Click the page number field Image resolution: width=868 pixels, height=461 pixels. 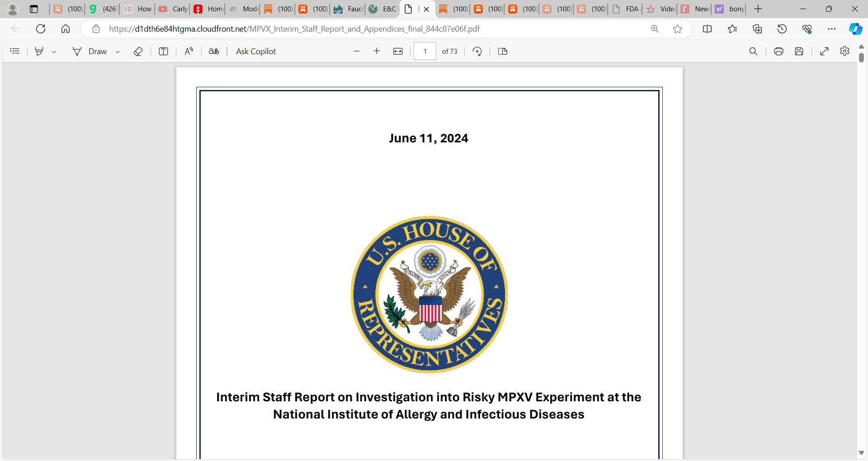point(425,52)
